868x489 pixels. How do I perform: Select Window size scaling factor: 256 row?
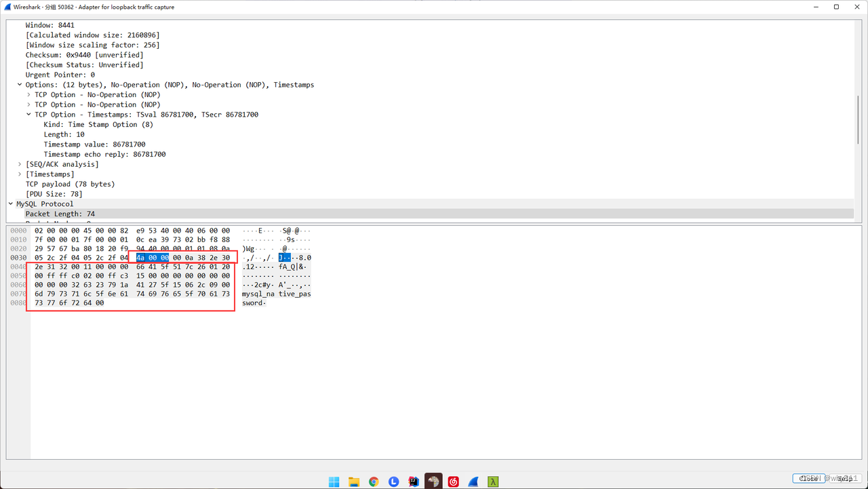pyautogui.click(x=430, y=45)
